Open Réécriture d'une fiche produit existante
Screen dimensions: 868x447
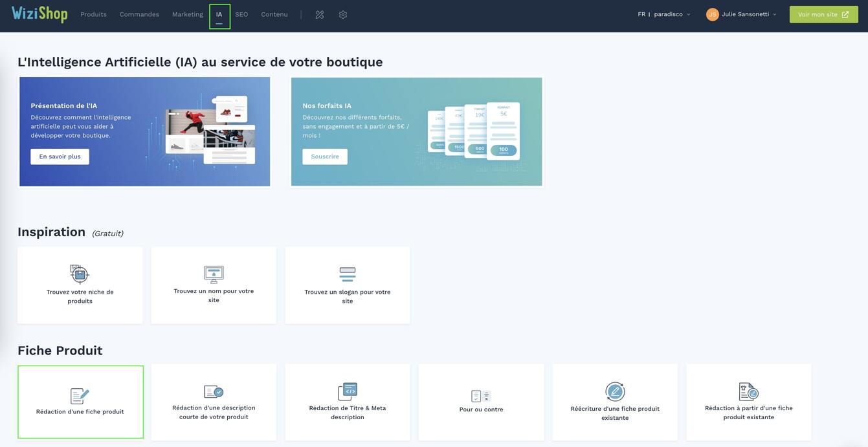pos(615,402)
